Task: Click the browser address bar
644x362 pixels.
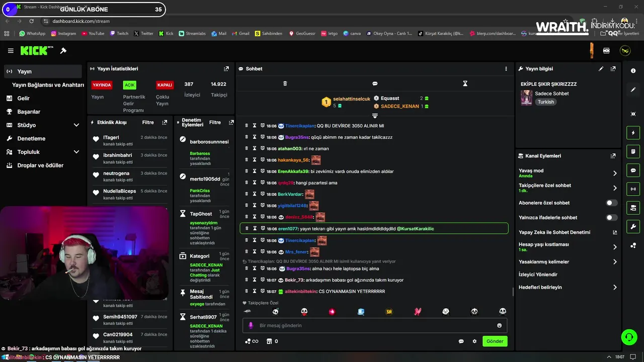Action: pyautogui.click(x=302, y=21)
